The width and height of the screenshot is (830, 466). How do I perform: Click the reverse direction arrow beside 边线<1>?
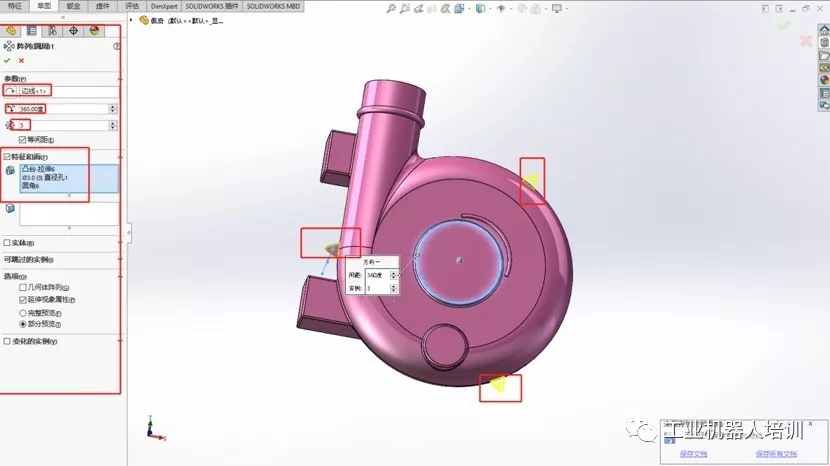click(10, 91)
